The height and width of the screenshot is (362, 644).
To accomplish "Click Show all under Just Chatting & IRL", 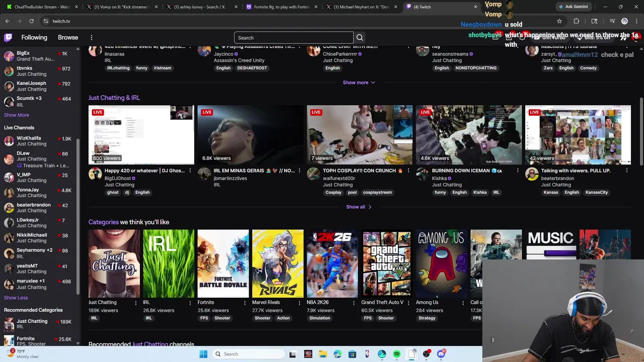I will click(x=359, y=207).
